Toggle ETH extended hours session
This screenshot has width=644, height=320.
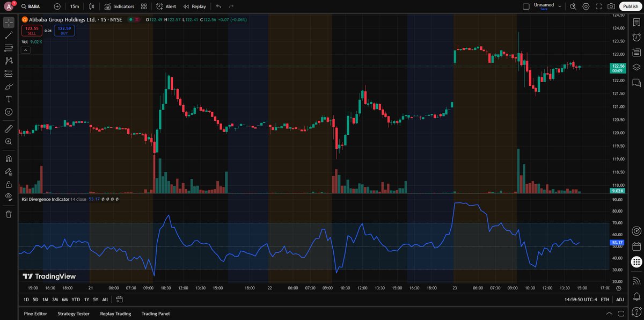605,300
